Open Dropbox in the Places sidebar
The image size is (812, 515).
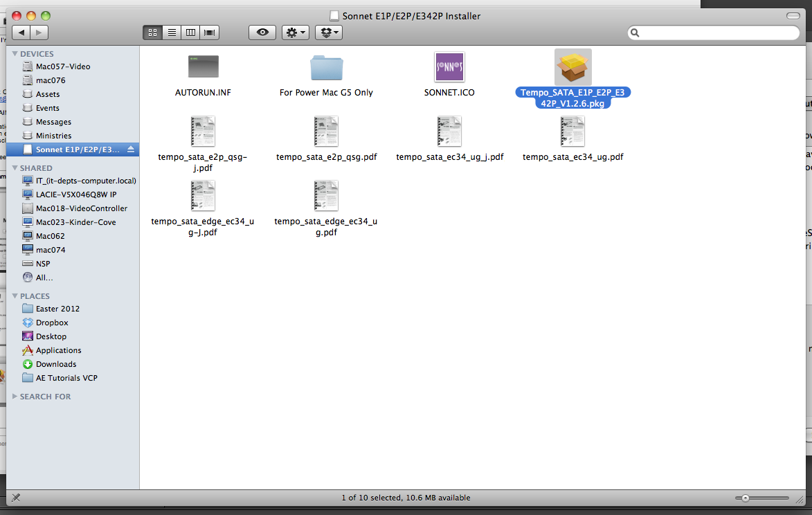point(73,323)
